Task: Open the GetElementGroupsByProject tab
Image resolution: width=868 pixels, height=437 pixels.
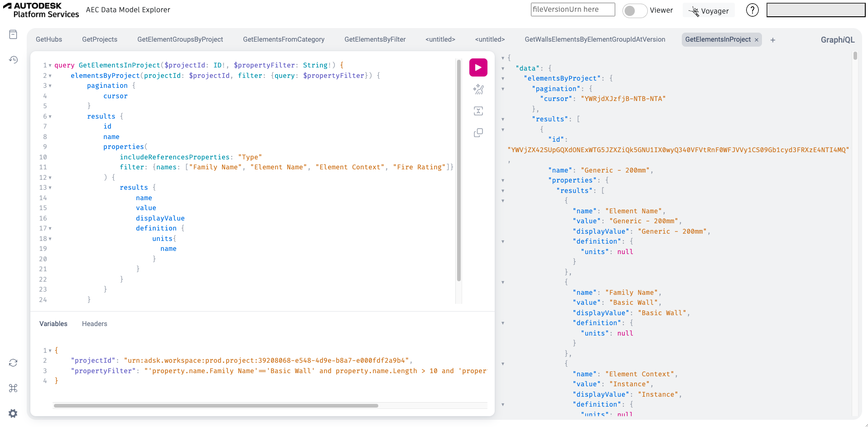Action: click(180, 39)
